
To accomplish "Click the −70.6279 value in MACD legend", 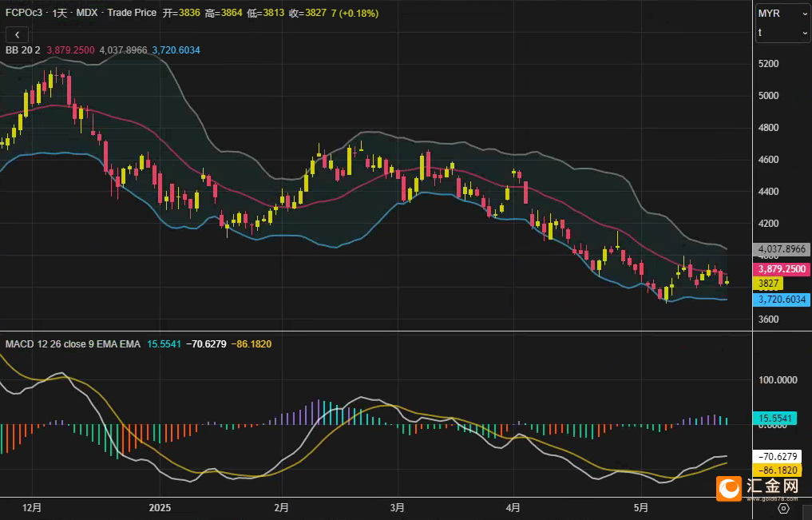I will 206,344.
